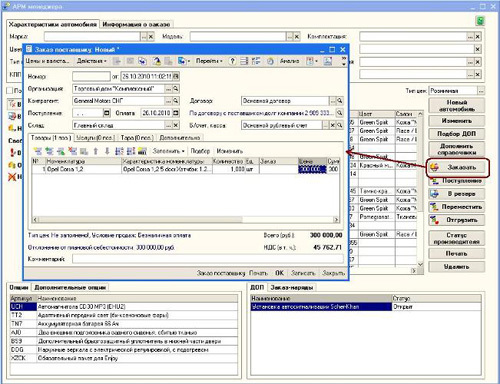Click green icon at top right of main window
This screenshot has width=500, height=384.
coord(480,21)
